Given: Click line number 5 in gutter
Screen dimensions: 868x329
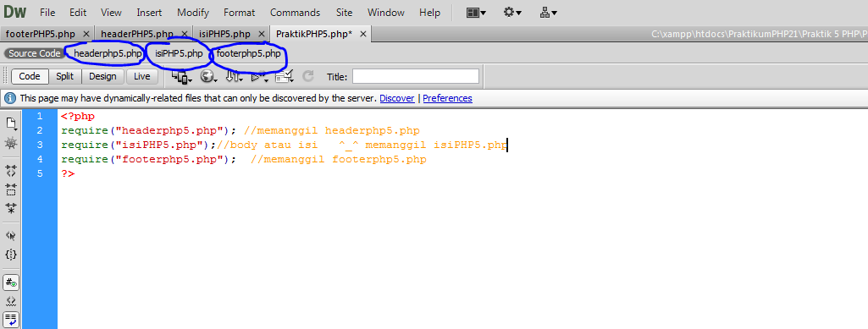Looking at the screenshot, I should point(39,173).
